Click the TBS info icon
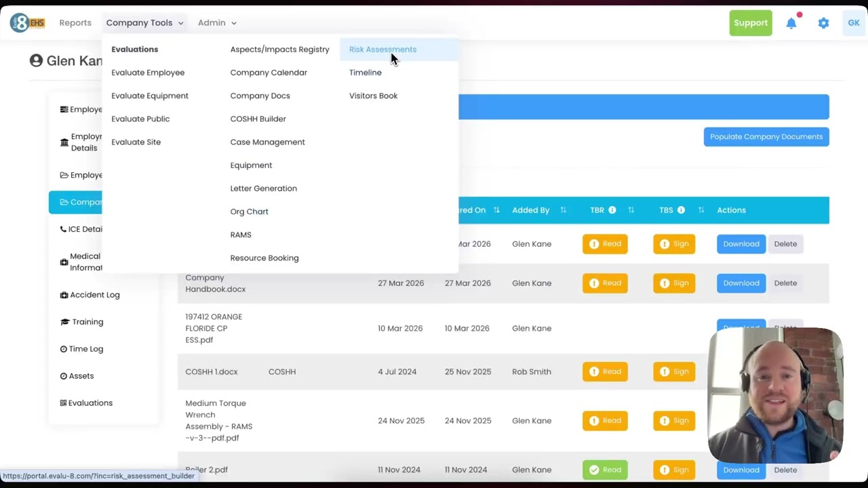 pyautogui.click(x=681, y=210)
